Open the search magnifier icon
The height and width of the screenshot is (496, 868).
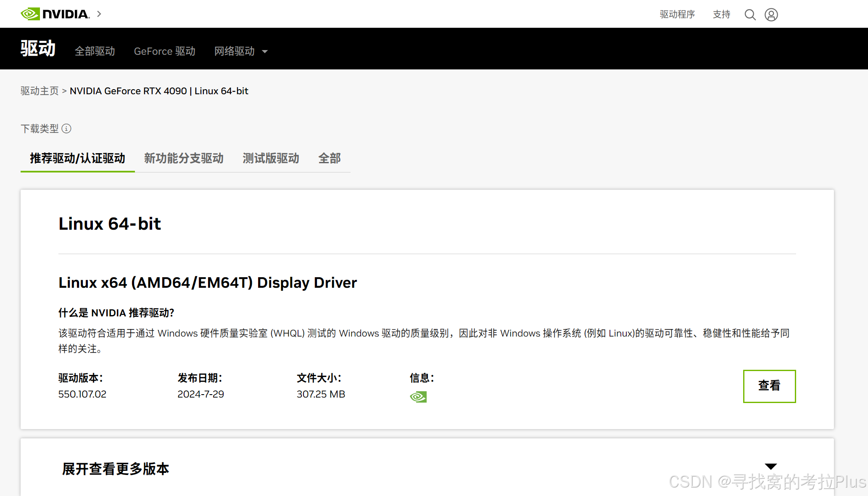pos(750,15)
